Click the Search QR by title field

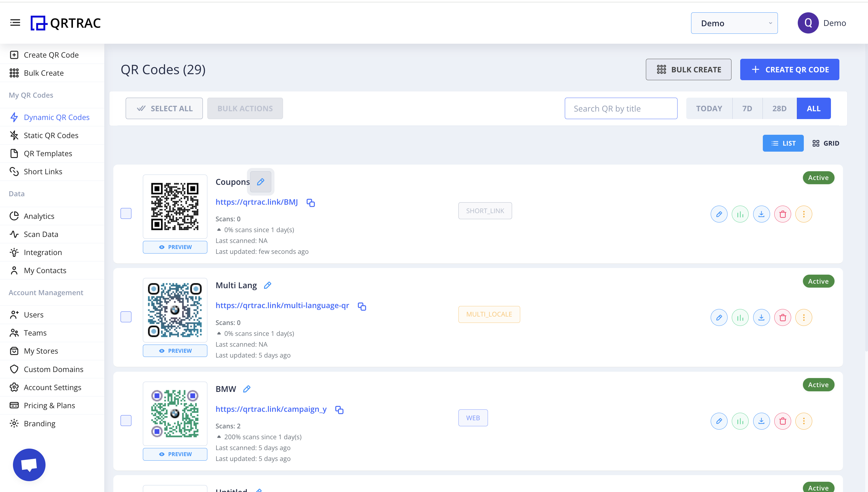pyautogui.click(x=621, y=109)
